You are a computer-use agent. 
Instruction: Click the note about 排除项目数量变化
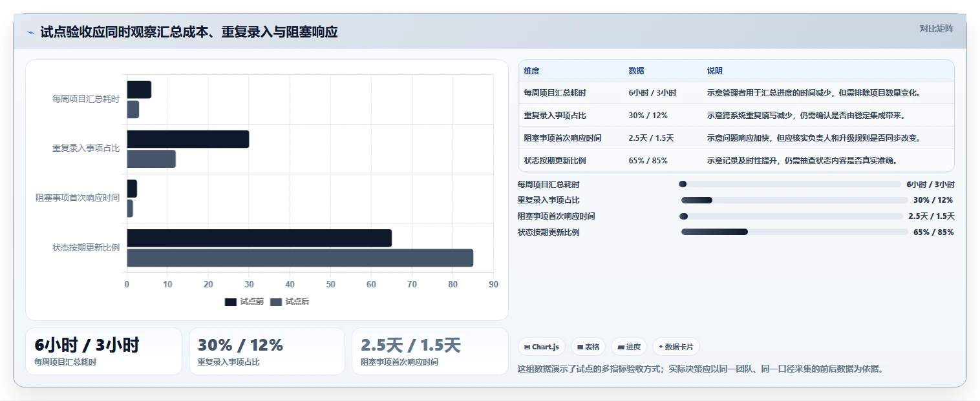813,93
